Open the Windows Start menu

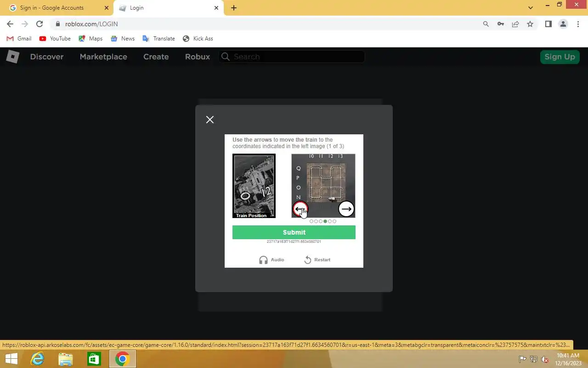coord(11,359)
